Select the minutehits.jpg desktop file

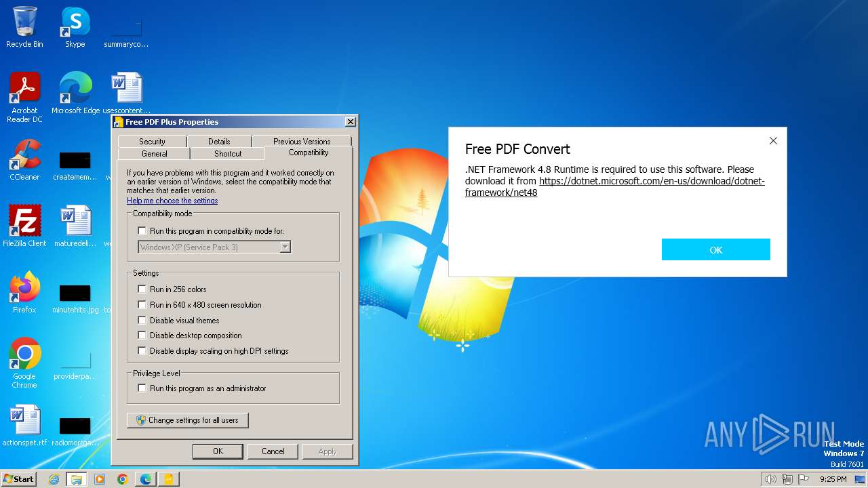coord(75,299)
